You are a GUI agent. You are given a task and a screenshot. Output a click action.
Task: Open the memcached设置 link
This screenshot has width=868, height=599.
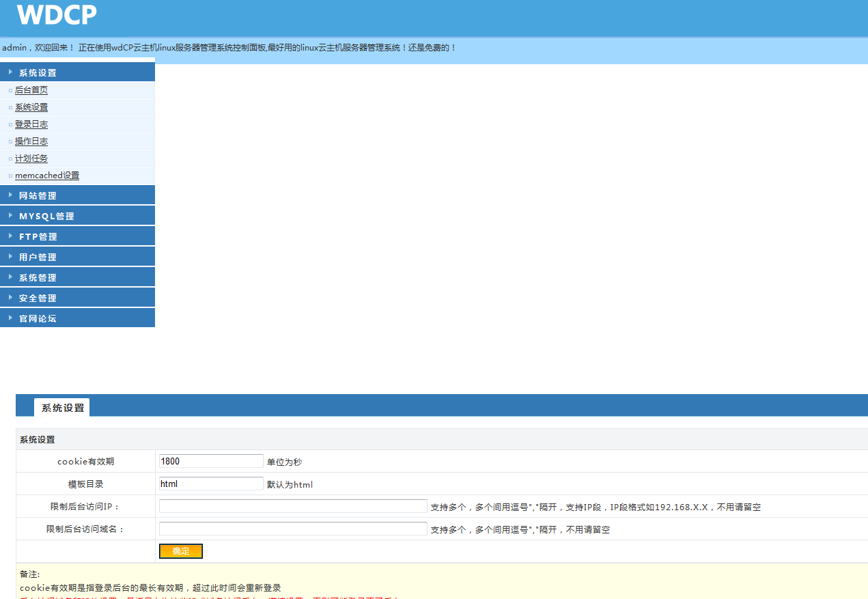point(47,176)
